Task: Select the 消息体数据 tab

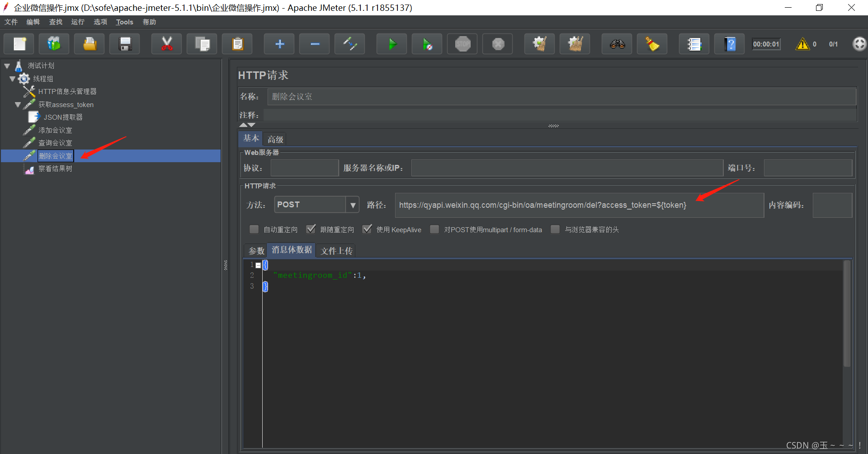Action: coord(292,250)
